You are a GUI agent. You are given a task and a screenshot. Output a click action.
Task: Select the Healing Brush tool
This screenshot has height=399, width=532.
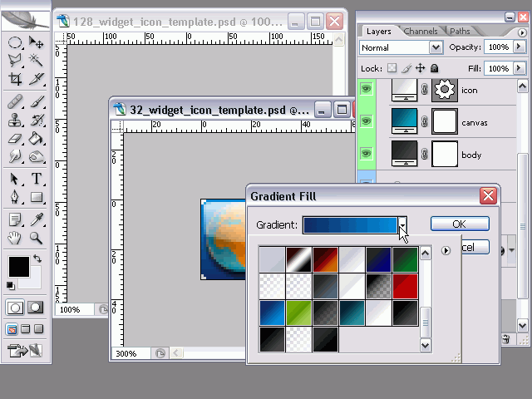pos(15,101)
